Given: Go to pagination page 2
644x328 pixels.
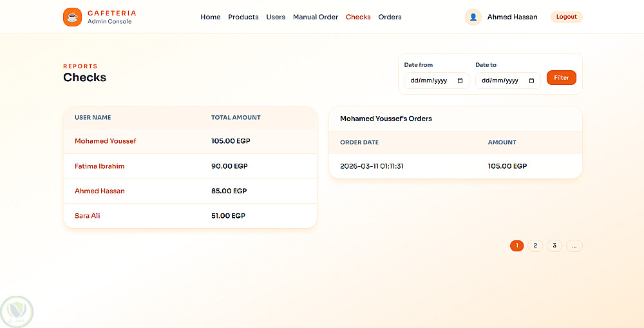Looking at the screenshot, I should (535, 246).
